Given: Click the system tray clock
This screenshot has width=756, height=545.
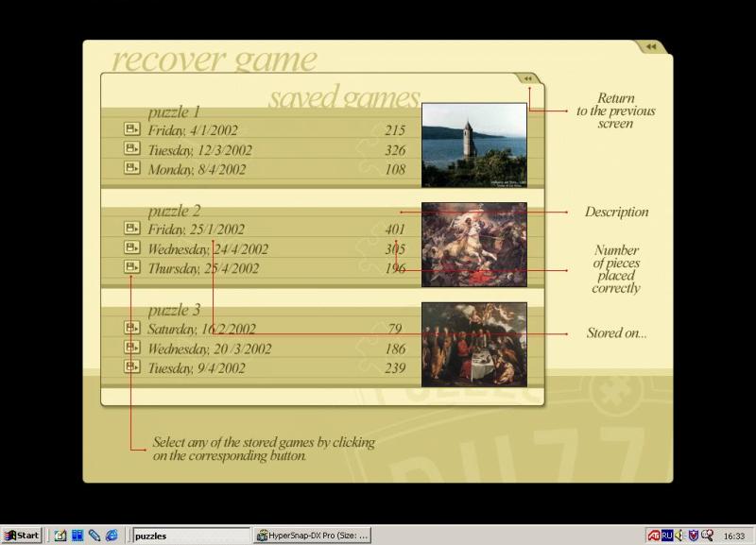Looking at the screenshot, I should pos(733,536).
